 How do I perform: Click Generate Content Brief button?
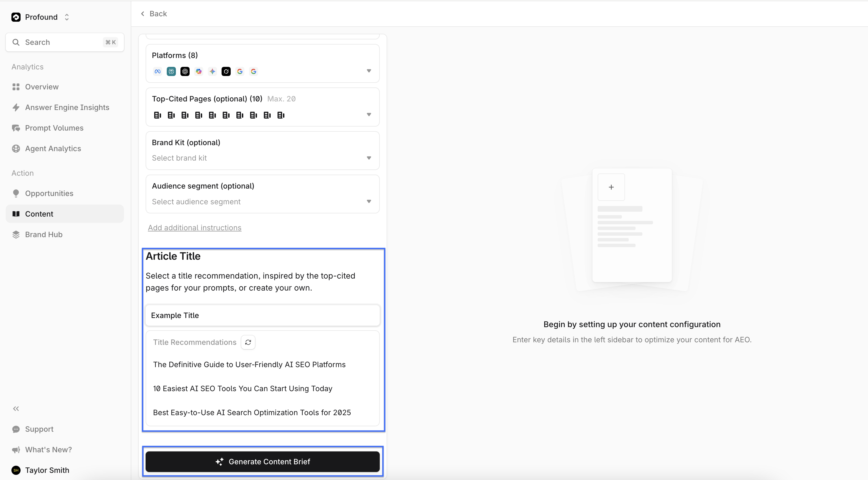(262, 462)
